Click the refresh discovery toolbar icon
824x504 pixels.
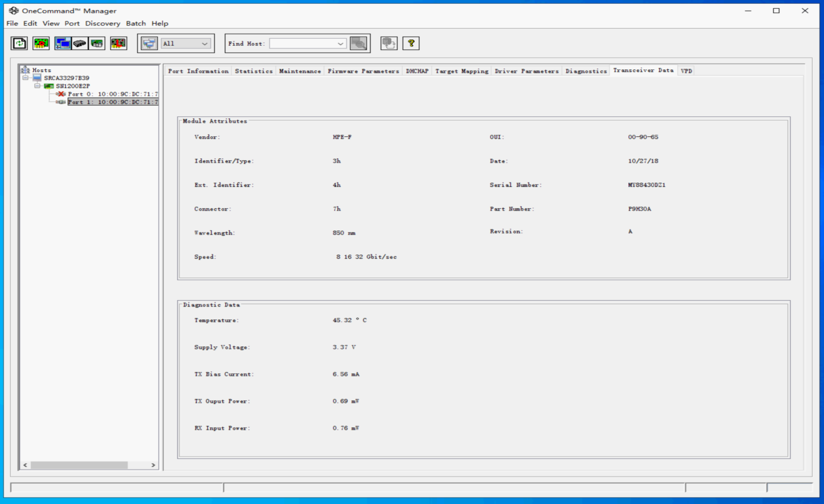coord(20,43)
